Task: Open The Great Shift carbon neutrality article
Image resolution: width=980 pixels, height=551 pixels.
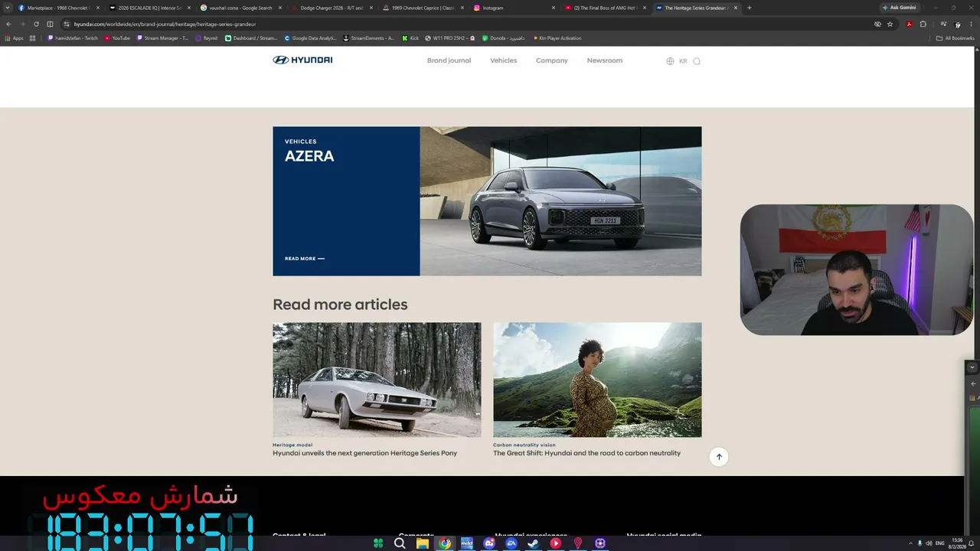Action: pos(586,453)
